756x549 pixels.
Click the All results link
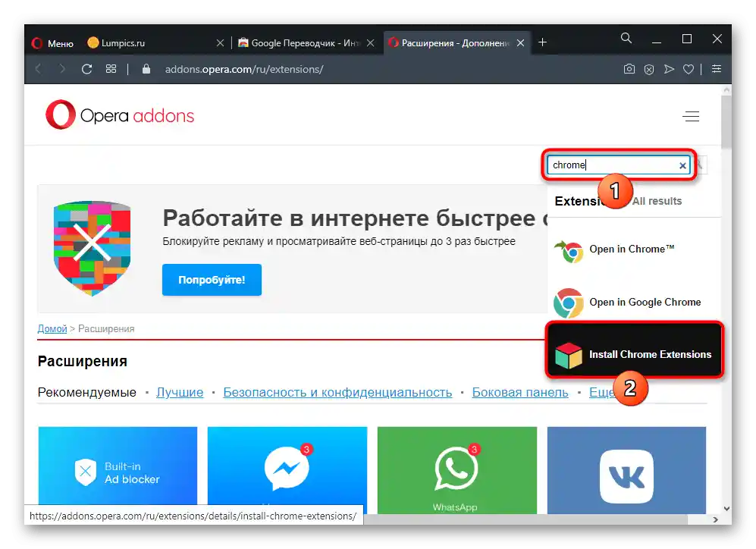coord(657,201)
